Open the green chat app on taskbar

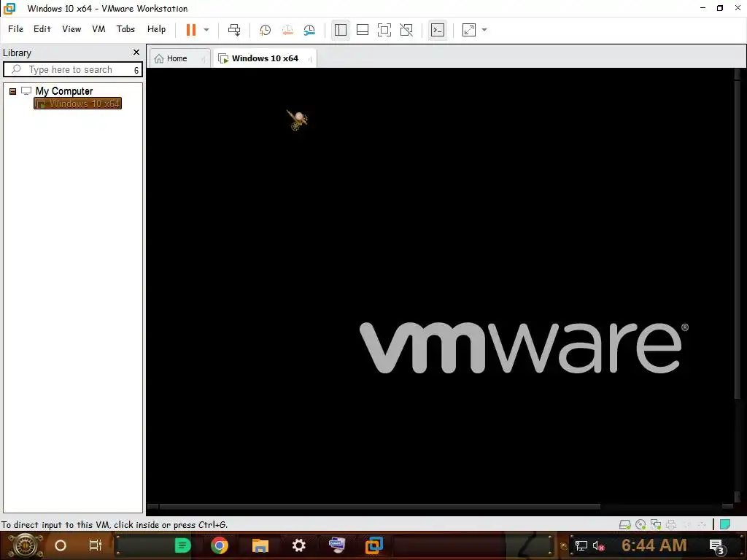182,545
